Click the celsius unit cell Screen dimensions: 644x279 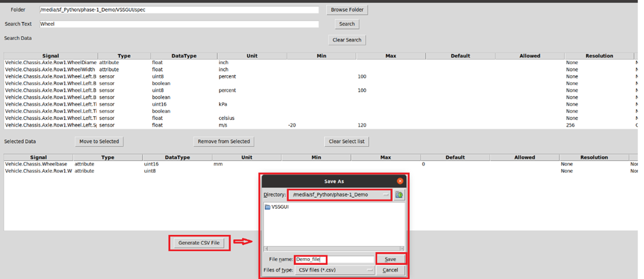coord(226,118)
